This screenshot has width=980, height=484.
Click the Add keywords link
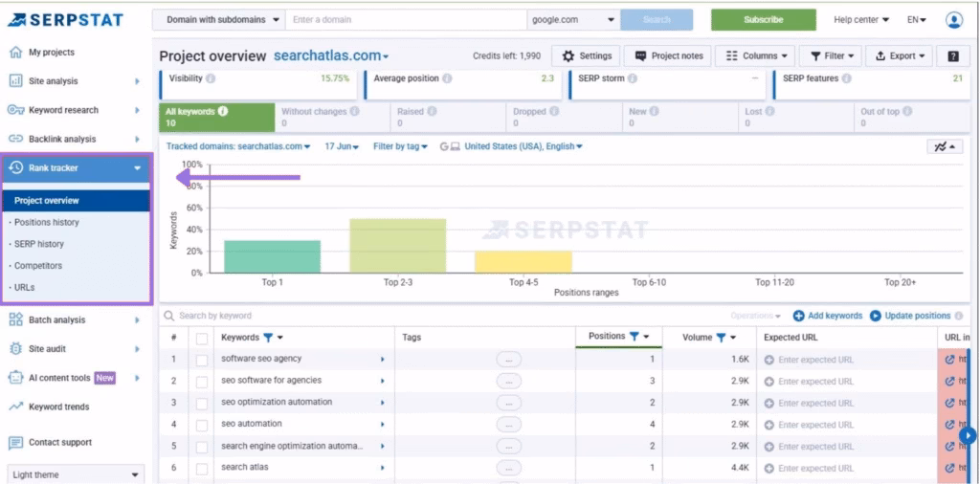click(x=828, y=316)
